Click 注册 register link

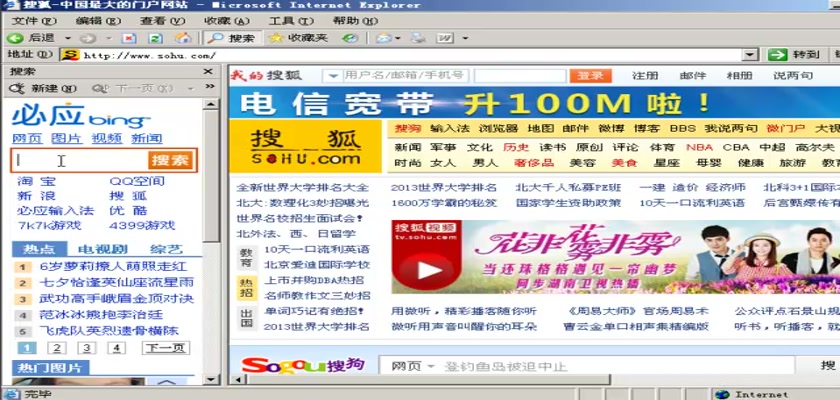click(645, 76)
